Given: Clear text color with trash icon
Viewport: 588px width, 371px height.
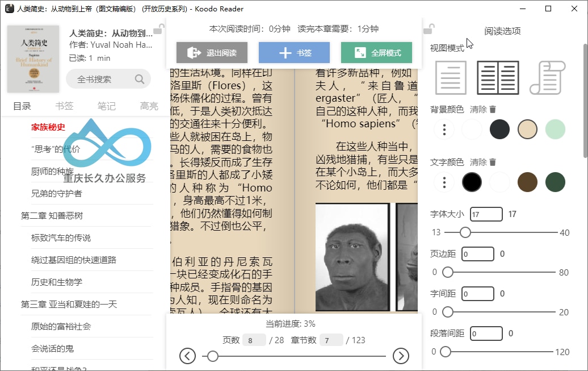Looking at the screenshot, I should [x=493, y=162].
